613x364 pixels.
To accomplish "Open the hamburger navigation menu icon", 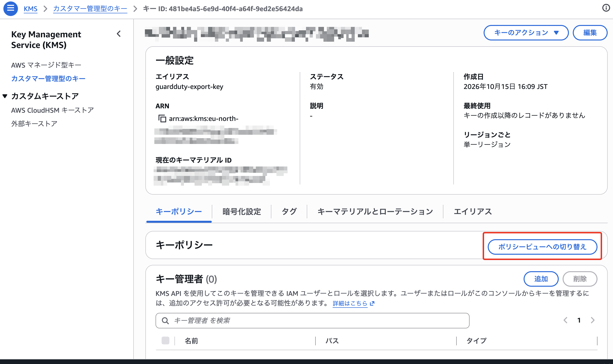I will click(x=11, y=8).
